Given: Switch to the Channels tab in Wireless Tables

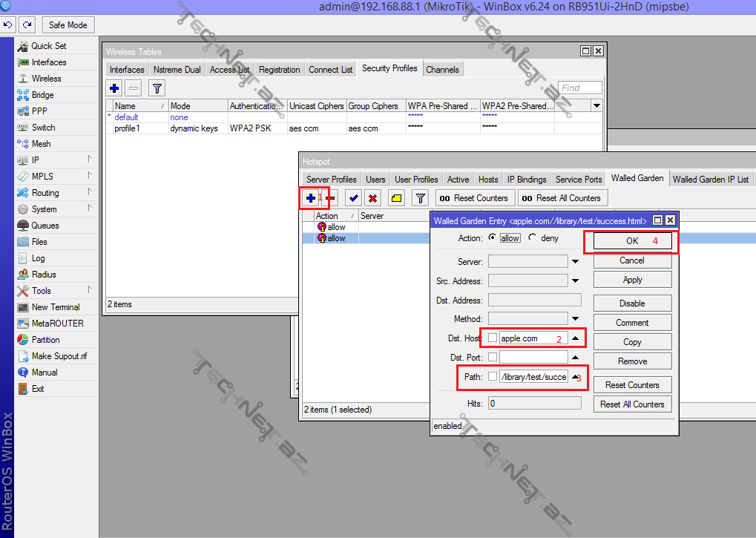Looking at the screenshot, I should point(442,70).
